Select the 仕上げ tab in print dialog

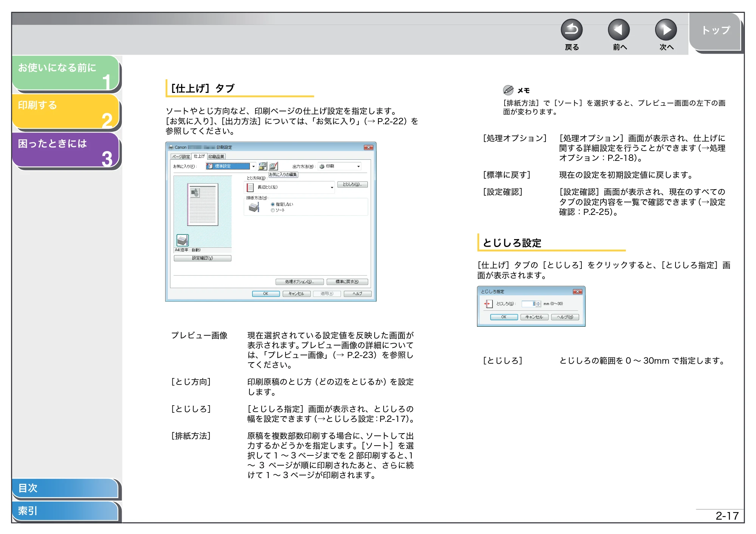point(199,156)
